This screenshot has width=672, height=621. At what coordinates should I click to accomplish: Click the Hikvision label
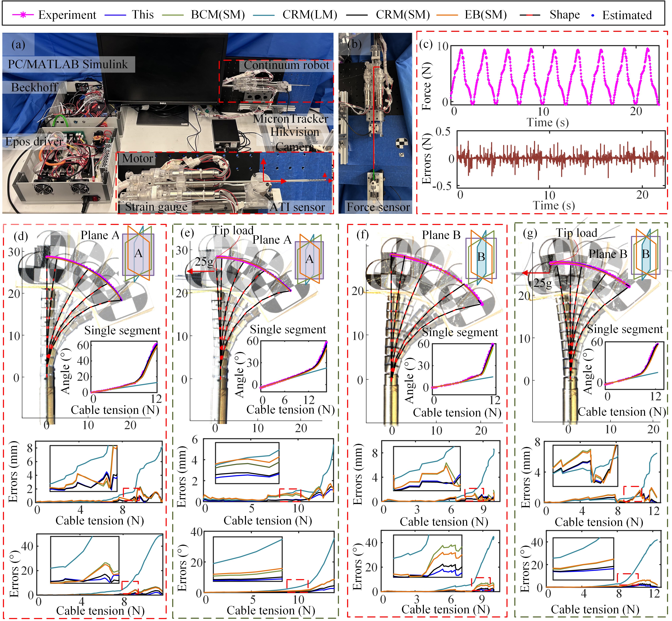point(295,132)
